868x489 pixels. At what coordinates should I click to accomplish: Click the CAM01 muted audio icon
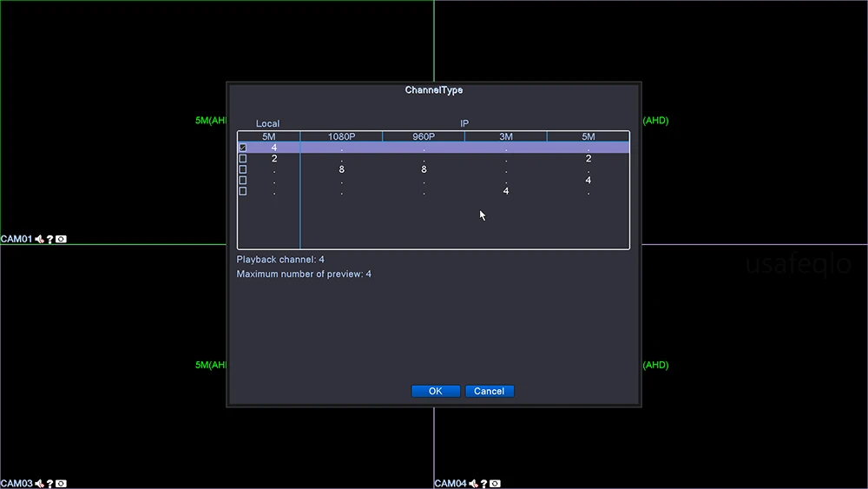(39, 239)
